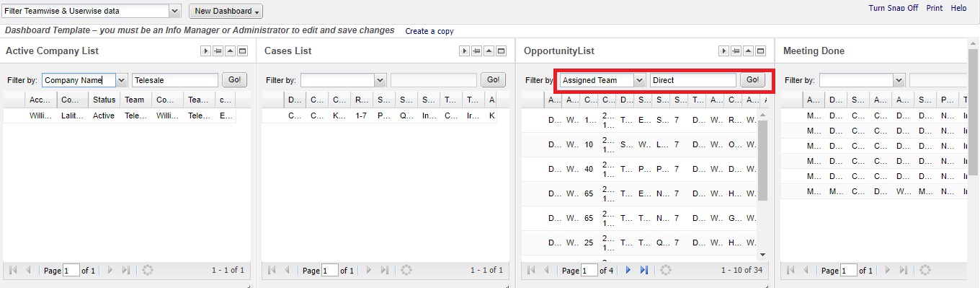Click the play arrow icon in Cases List header

click(x=465, y=51)
